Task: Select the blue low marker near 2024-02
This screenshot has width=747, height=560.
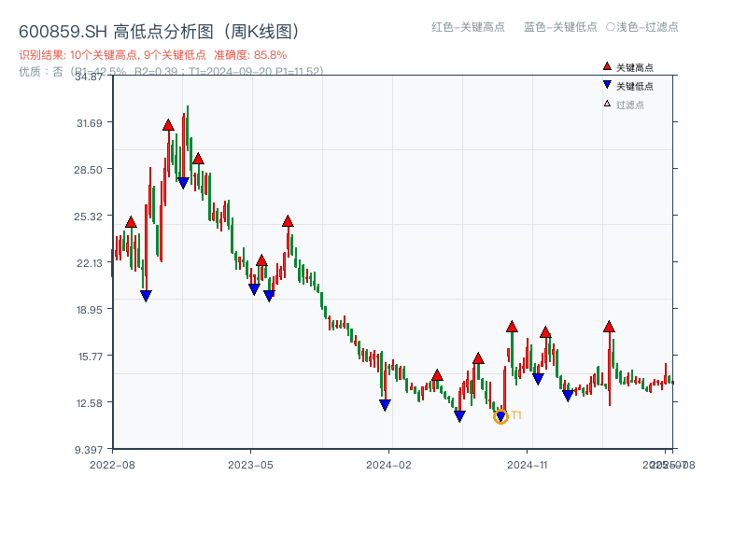Action: [383, 402]
